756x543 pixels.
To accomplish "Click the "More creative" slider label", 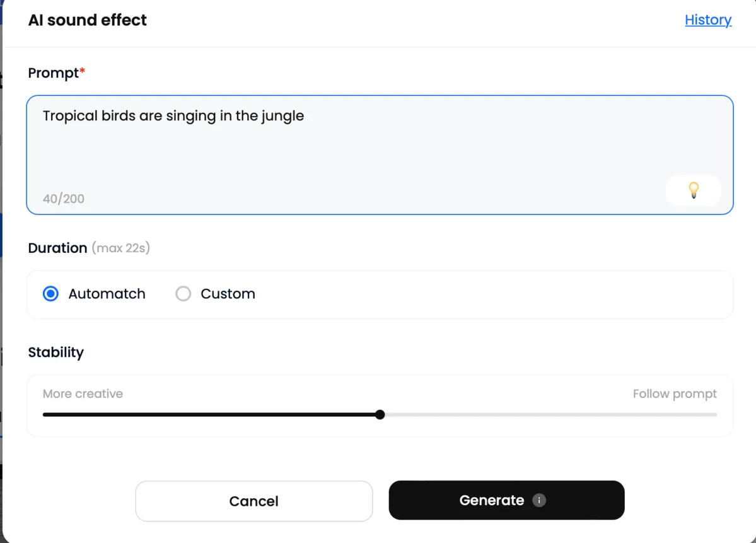I will (83, 394).
